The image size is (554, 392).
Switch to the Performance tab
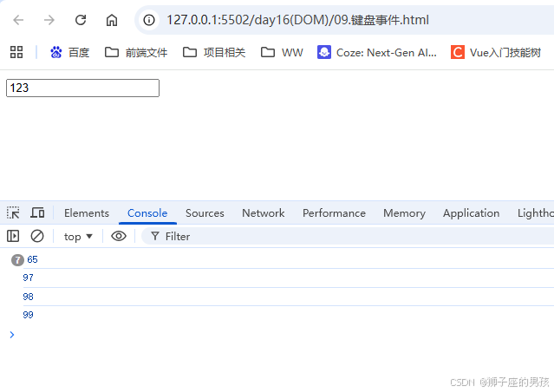(334, 213)
